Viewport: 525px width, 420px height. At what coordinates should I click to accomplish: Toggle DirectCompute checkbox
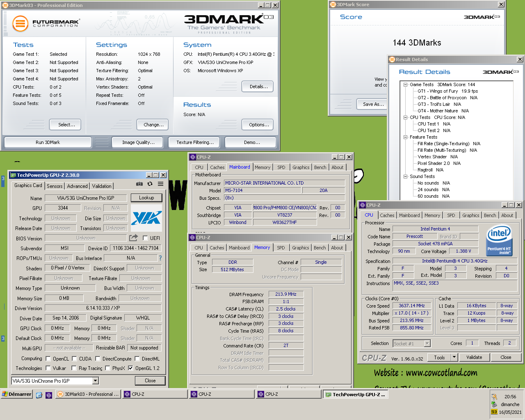(x=98, y=359)
